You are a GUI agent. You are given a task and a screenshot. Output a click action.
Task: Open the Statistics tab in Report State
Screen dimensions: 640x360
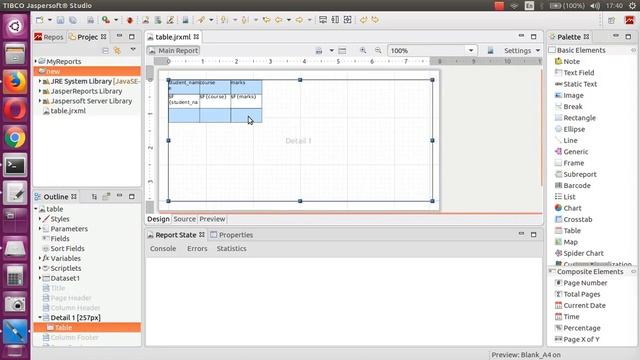(231, 249)
